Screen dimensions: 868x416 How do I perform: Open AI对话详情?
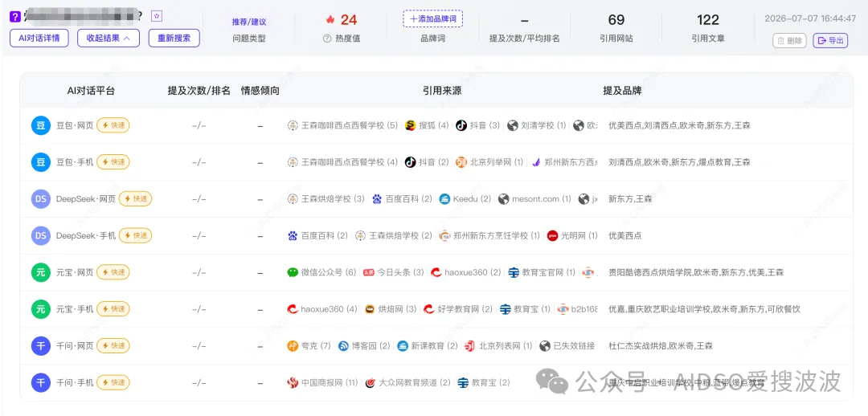click(x=39, y=39)
